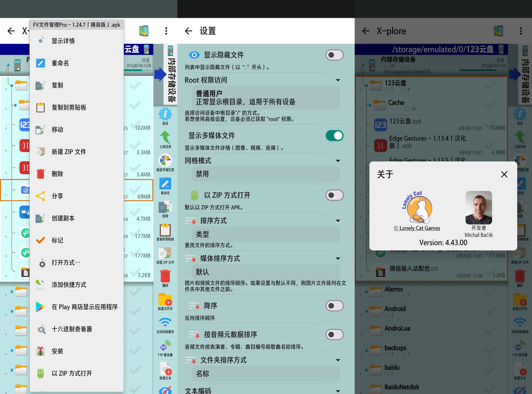Click the 名称 folder sort value
The width and height of the screenshot is (532, 394).
click(x=266, y=374)
